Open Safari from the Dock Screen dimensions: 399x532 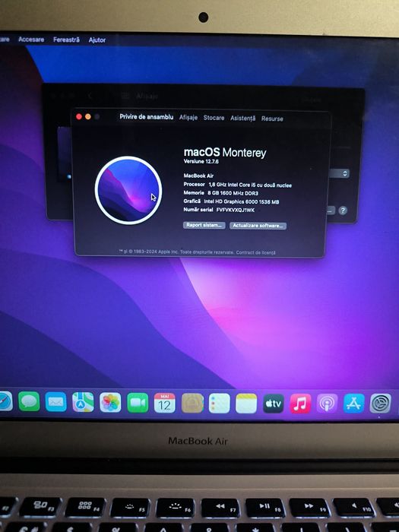pyautogui.click(x=5, y=401)
